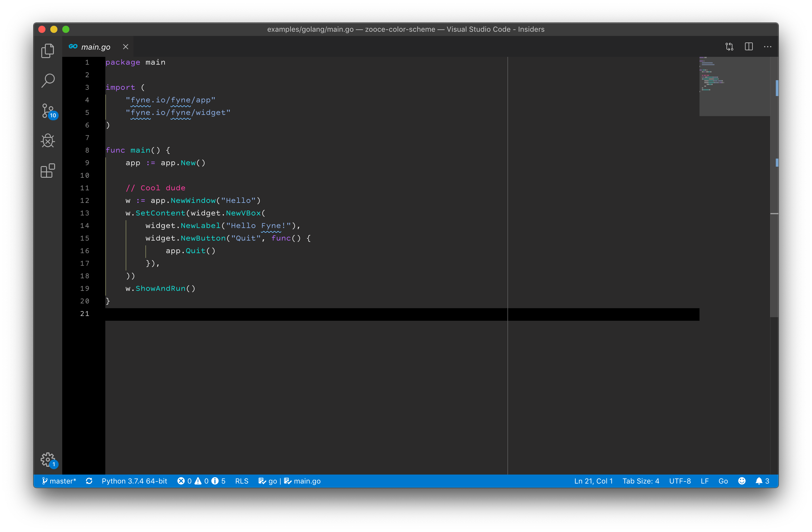
Task: Open the Explorer view in activity bar
Action: coord(48,51)
